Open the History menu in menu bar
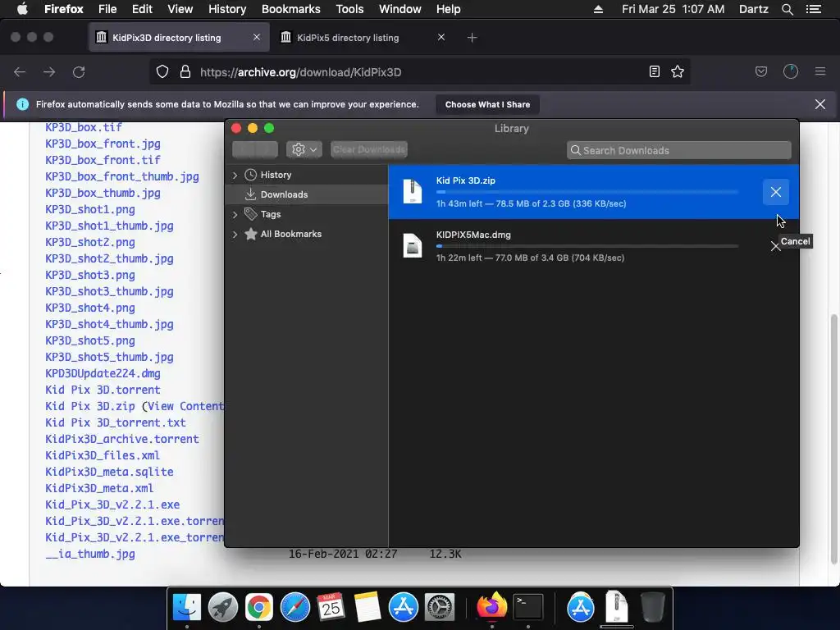Viewport: 840px width, 630px height. (227, 9)
